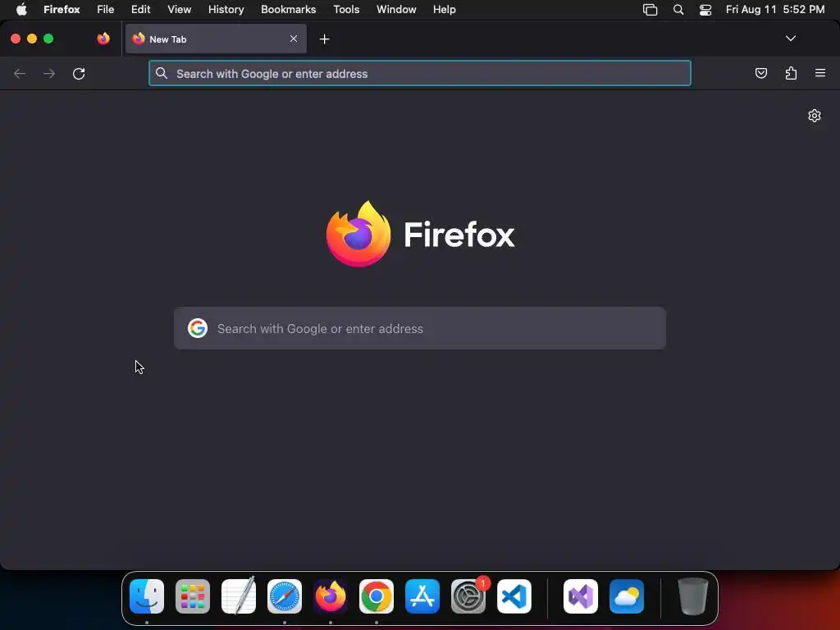Open the File menu
Viewport: 840px width, 630px height.
click(x=106, y=9)
